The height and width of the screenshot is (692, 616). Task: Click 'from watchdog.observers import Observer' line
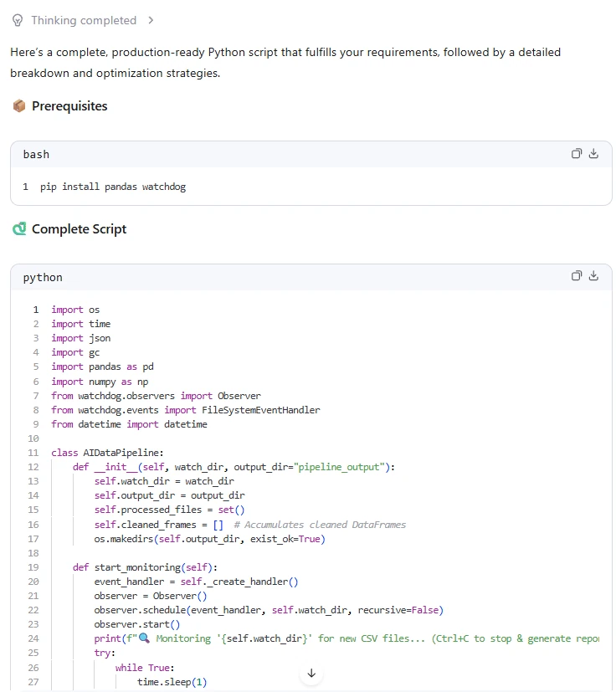tap(156, 396)
